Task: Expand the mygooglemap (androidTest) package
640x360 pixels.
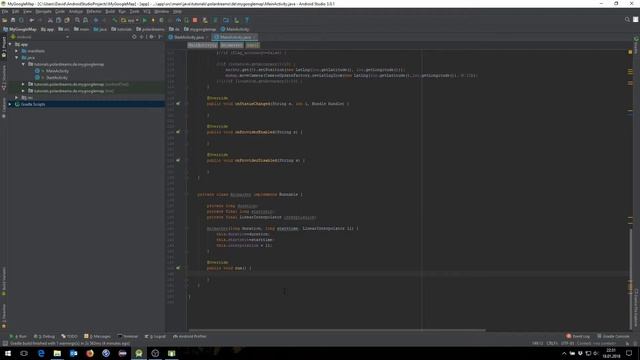Action: (23, 84)
